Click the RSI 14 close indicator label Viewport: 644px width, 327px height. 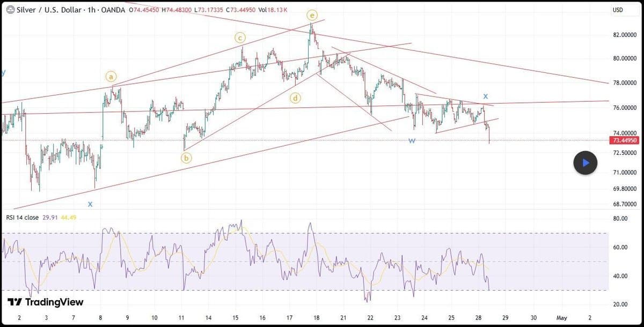(x=23, y=217)
